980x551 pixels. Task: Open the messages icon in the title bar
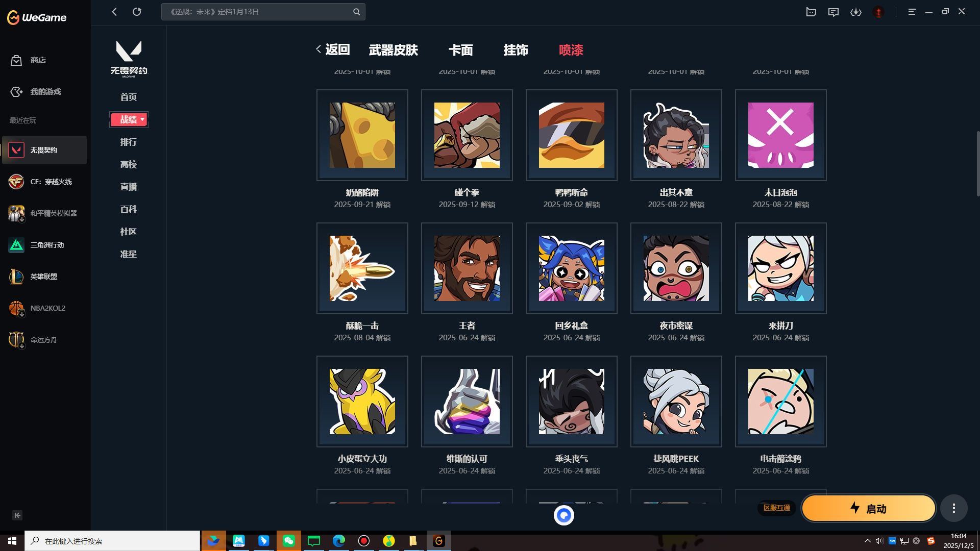pyautogui.click(x=834, y=12)
